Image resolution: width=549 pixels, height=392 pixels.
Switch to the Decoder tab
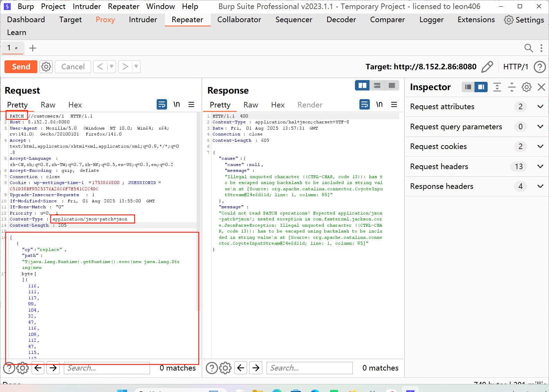pos(341,20)
